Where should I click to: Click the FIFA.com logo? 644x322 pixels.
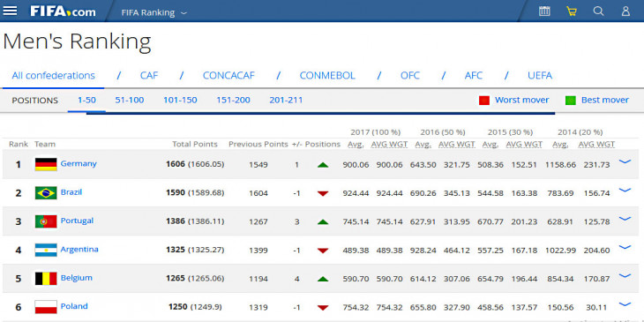pyautogui.click(x=63, y=11)
